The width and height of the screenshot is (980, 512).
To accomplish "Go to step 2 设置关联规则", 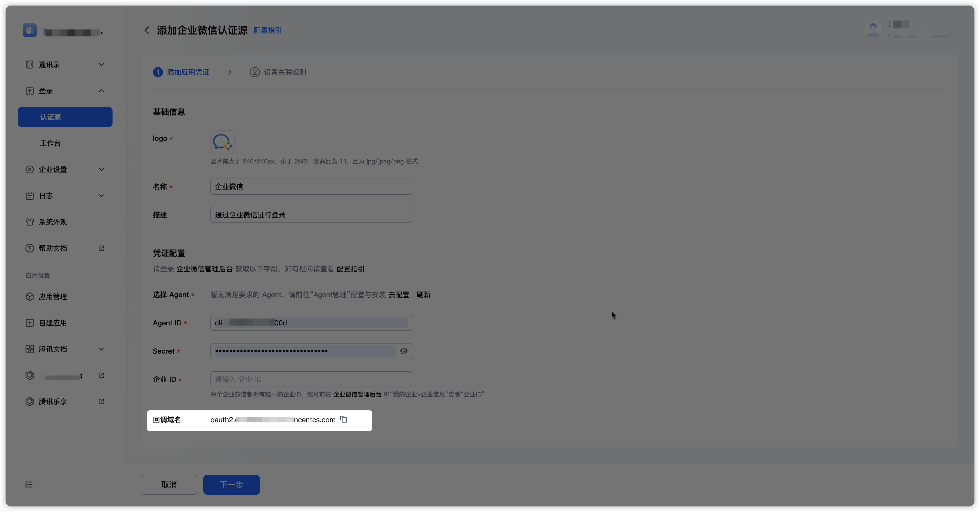I will coord(278,72).
